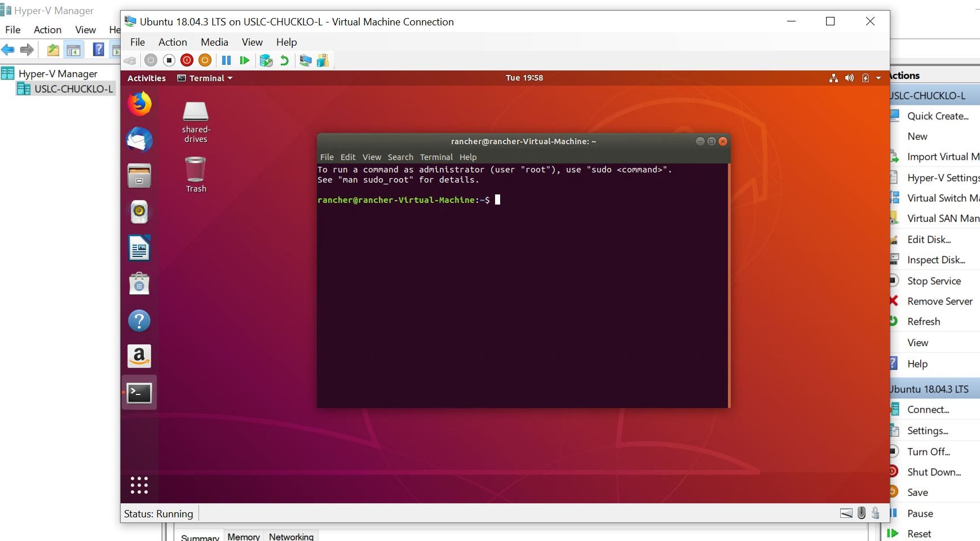This screenshot has height=541, width=980.
Task: Click the Revert toolbar icon
Action: tap(284, 60)
